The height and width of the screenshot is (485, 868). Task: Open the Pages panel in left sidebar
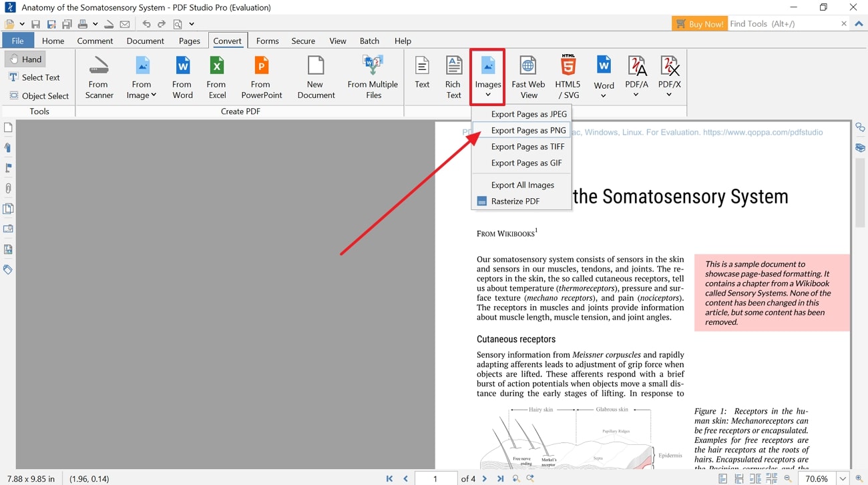pyautogui.click(x=8, y=127)
